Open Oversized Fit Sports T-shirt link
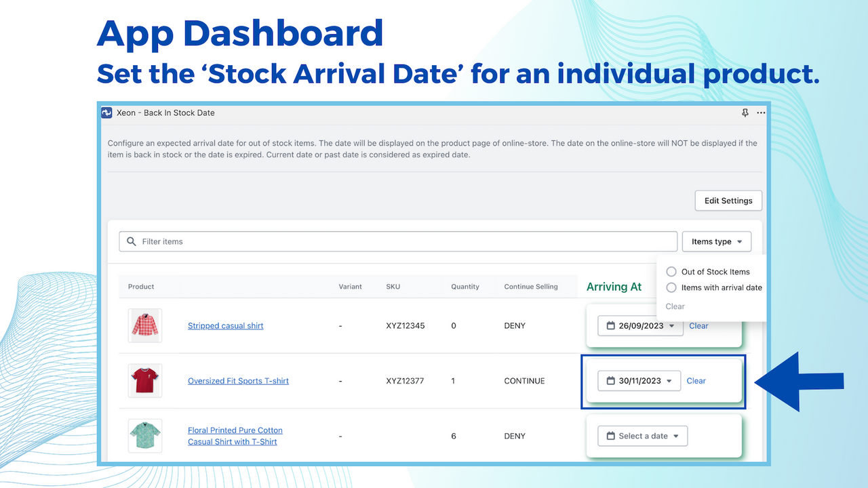 coord(238,381)
